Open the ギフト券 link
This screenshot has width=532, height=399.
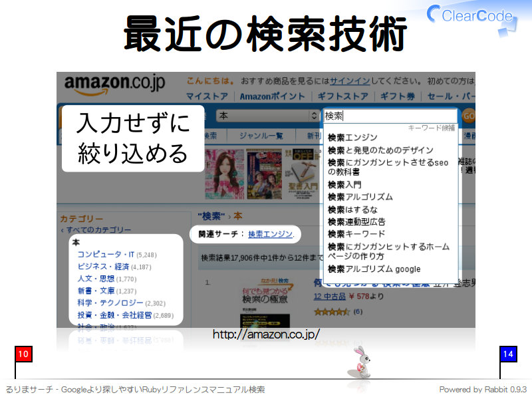398,96
